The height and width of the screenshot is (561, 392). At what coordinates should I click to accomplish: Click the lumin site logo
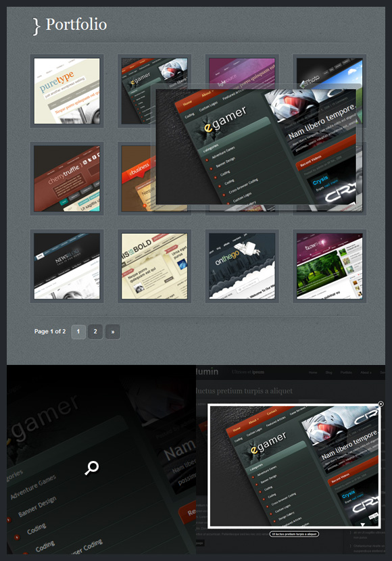207,372
